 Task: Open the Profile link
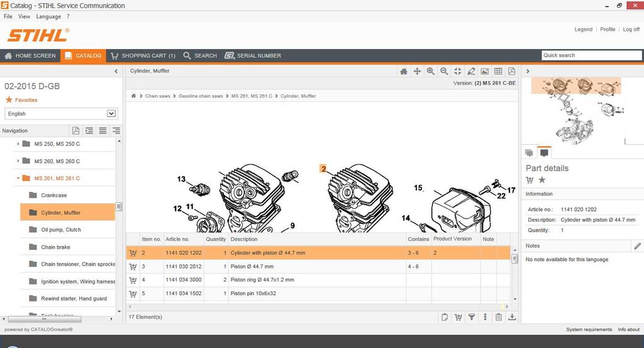608,29
